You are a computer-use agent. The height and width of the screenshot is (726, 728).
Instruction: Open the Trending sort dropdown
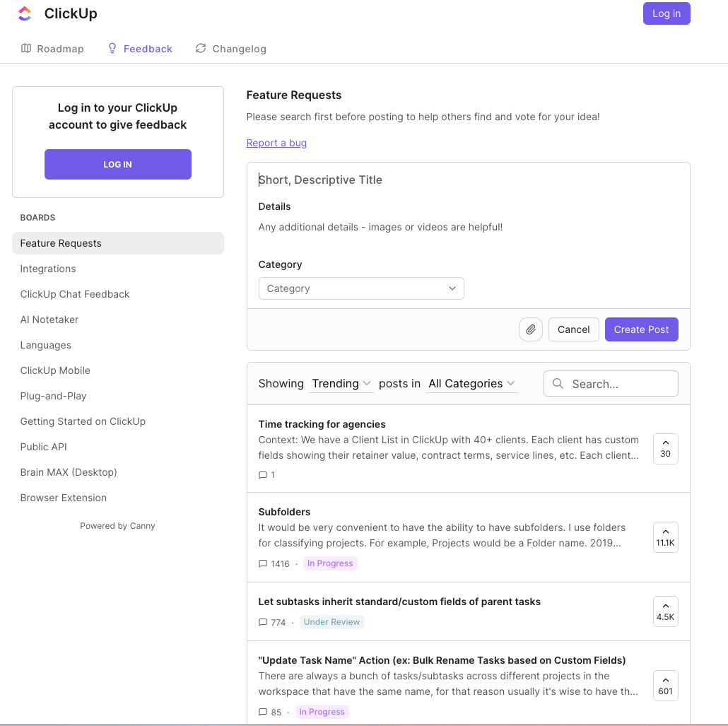(341, 384)
